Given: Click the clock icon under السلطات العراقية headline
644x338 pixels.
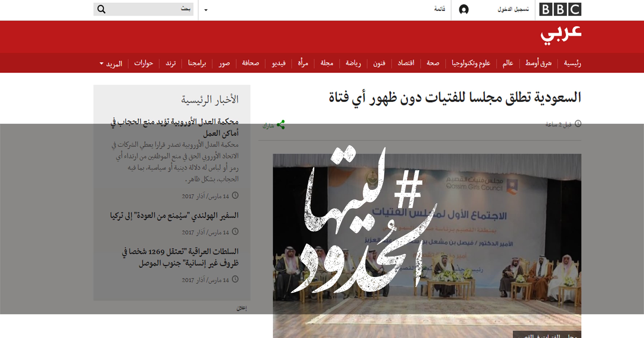Looking at the screenshot, I should pos(235,279).
